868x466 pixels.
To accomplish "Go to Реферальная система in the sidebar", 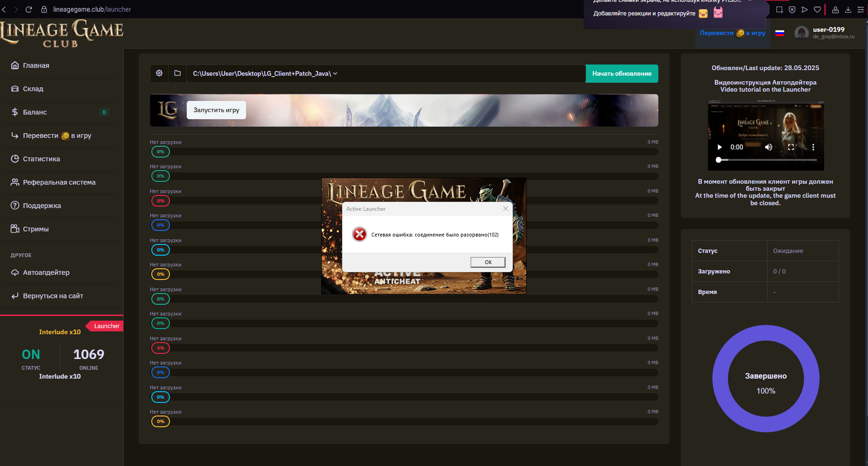I will [59, 182].
